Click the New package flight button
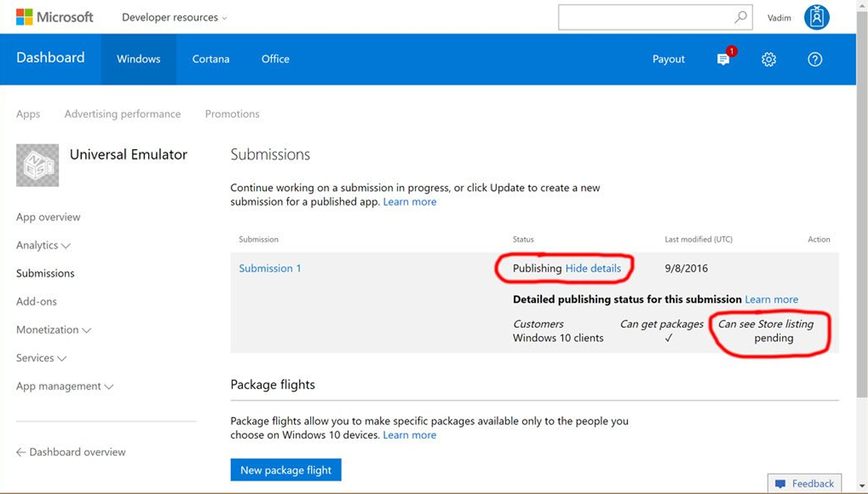This screenshot has width=868, height=494. pyautogui.click(x=286, y=470)
